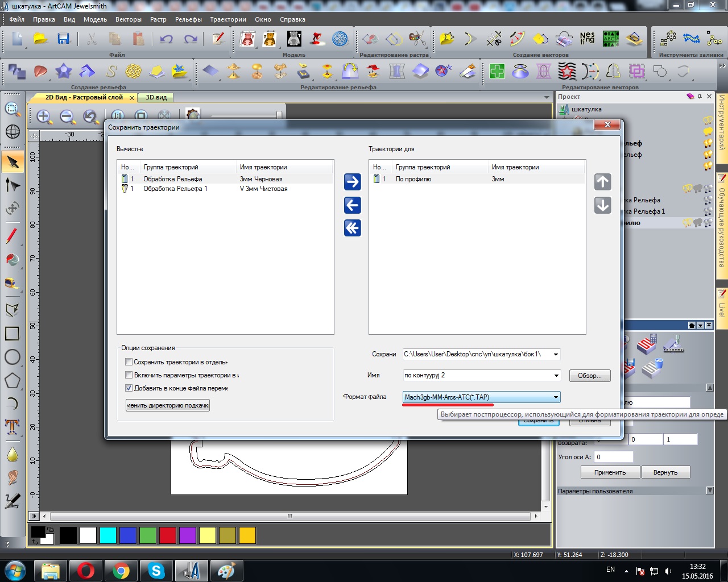Click the Обзор browse button

click(590, 376)
